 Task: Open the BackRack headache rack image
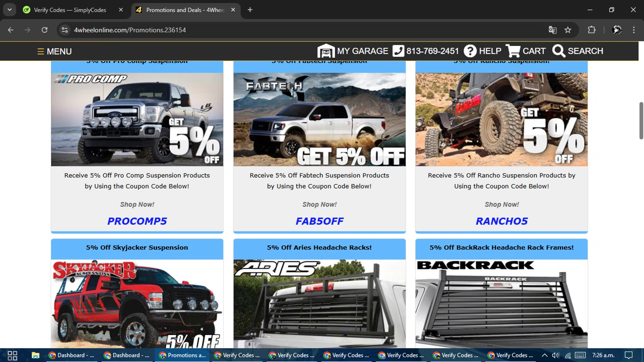pyautogui.click(x=501, y=304)
